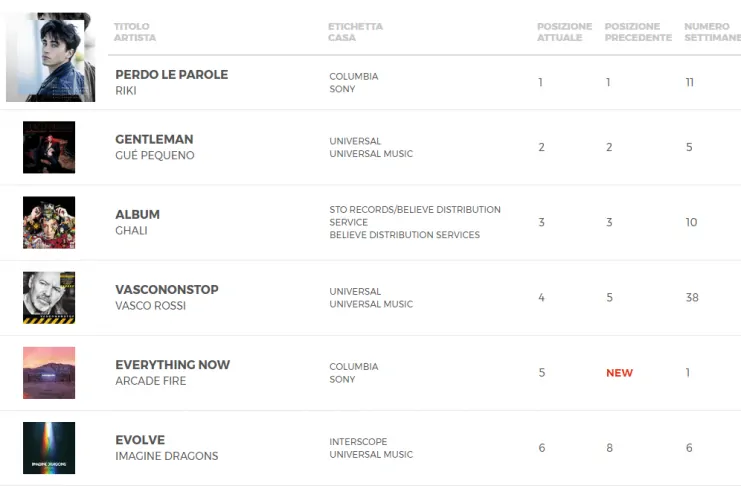Click the Evolve album title
The height and width of the screenshot is (486, 741).
140,440
